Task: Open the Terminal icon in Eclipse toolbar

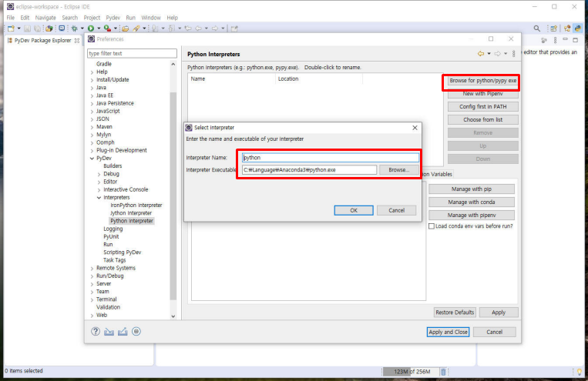Action: (x=62, y=28)
